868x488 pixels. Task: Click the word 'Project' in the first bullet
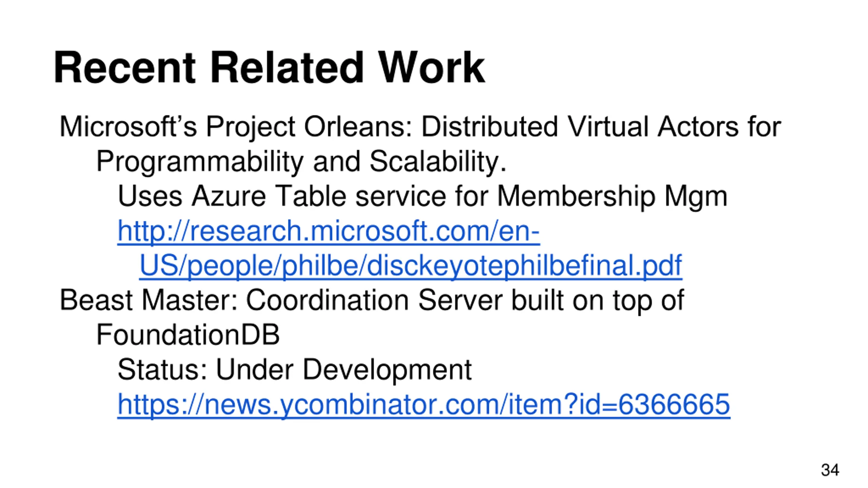tap(251, 127)
